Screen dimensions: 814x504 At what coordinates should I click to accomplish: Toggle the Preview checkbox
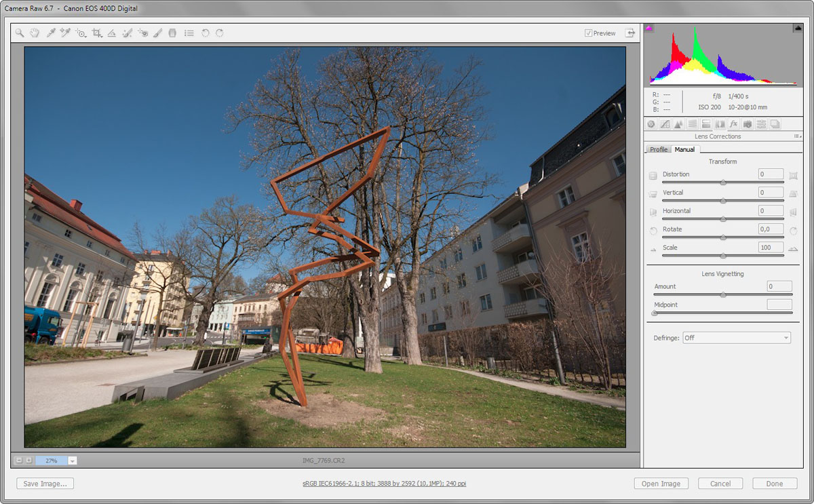point(588,33)
